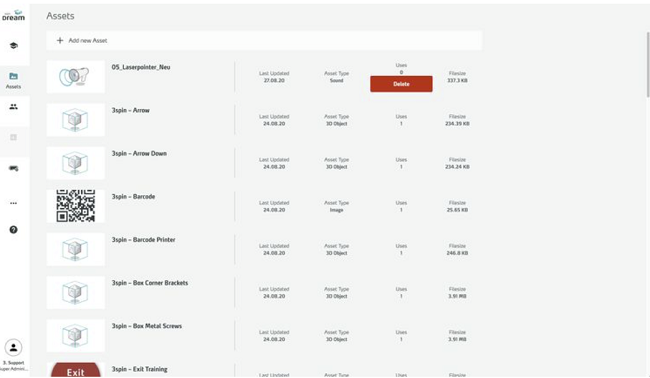This screenshot has width=650, height=378.
Task: Select asset name 3spin – Box Corner Brackets
Action: pos(150,283)
